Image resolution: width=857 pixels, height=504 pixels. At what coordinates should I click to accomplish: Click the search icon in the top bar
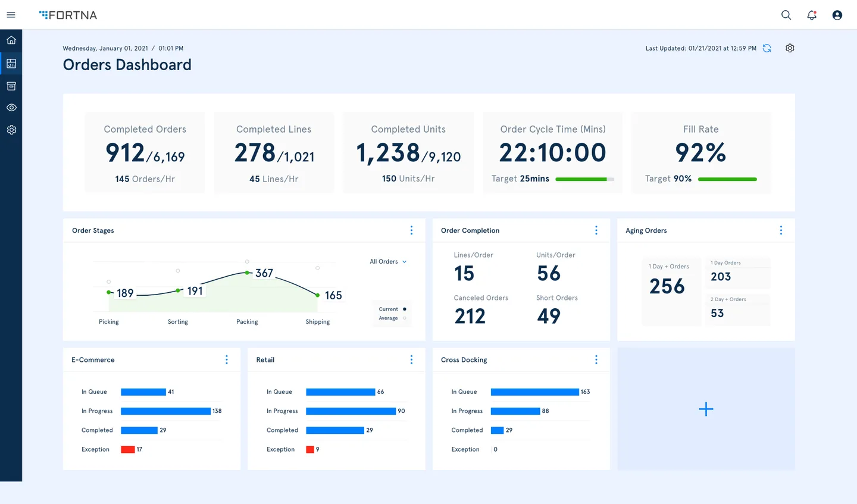(x=786, y=15)
